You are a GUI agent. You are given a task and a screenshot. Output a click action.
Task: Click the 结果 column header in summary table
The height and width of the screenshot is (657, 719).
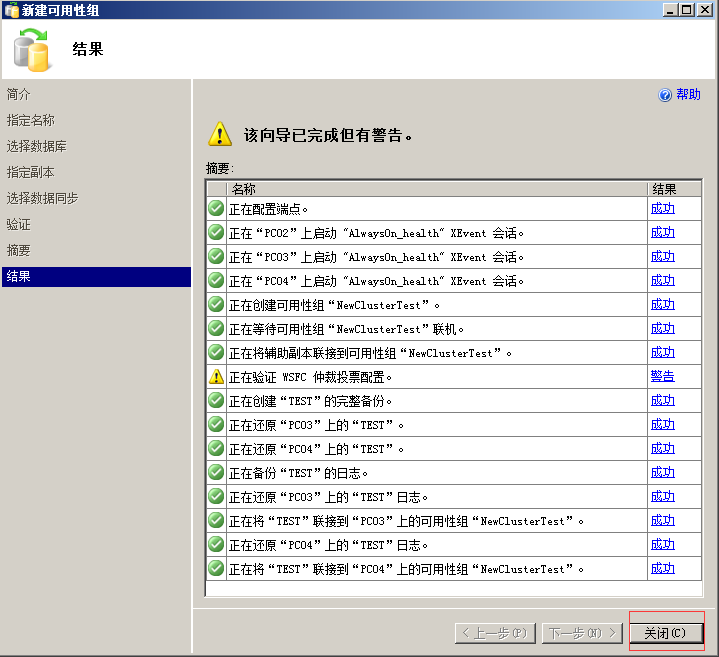[x=664, y=189]
